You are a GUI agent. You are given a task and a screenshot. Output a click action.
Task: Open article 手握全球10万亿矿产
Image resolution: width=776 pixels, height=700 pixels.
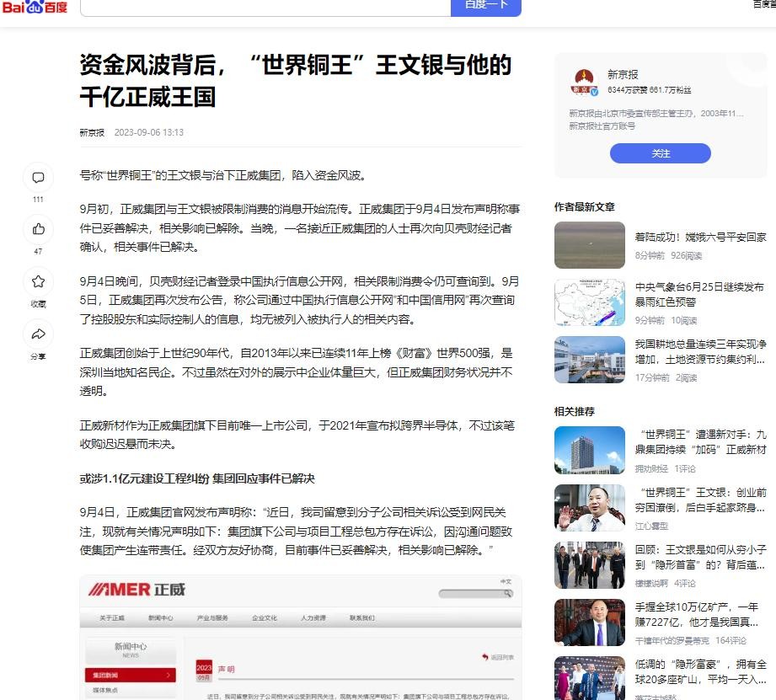click(700, 614)
